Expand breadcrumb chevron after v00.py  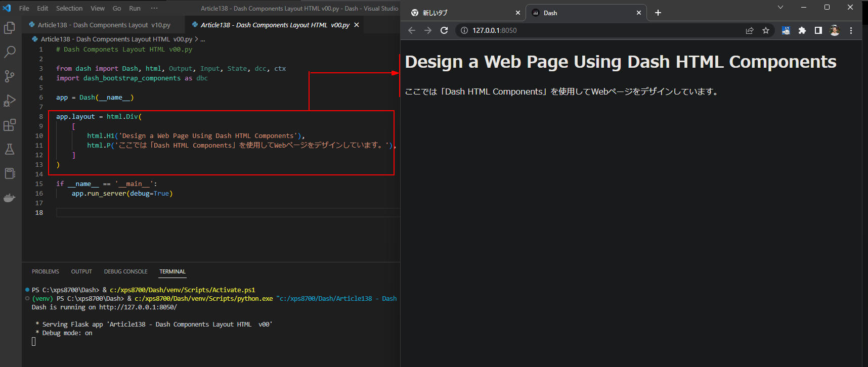pos(196,39)
